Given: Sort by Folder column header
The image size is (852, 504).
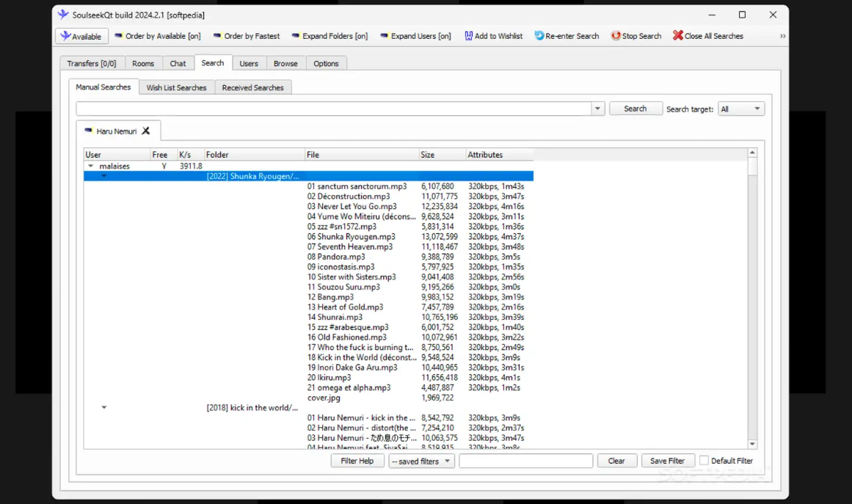Looking at the screenshot, I should [255, 155].
